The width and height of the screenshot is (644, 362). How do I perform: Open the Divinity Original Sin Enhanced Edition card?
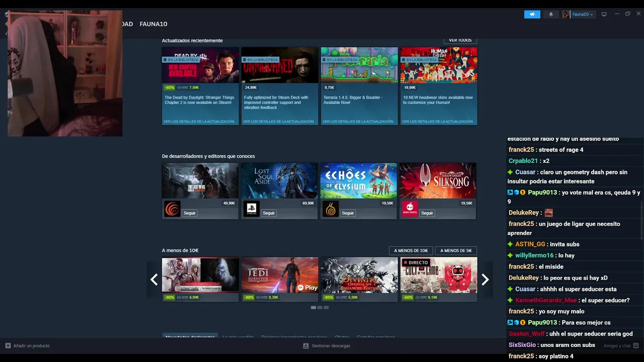click(x=359, y=279)
